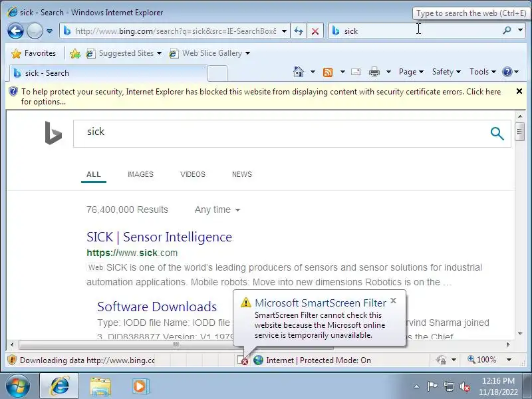532x399 pixels.
Task: Click the vertical scrollbar thumb
Action: click(x=519, y=132)
